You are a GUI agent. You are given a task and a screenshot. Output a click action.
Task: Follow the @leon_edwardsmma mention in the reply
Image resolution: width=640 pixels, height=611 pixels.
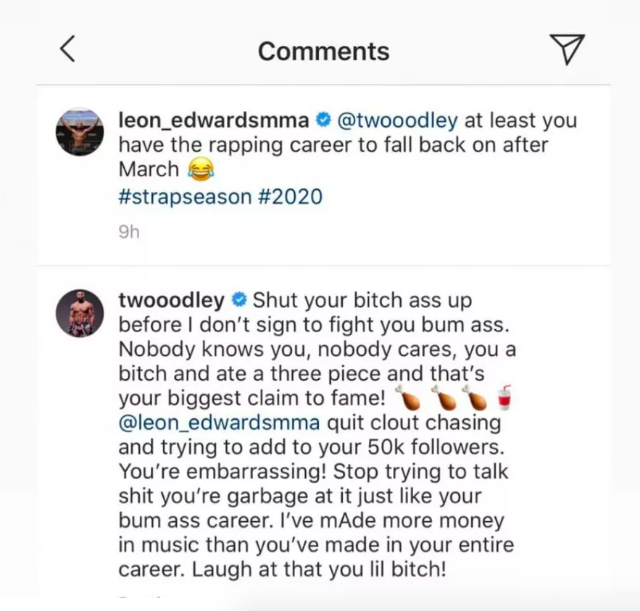pos(225,420)
